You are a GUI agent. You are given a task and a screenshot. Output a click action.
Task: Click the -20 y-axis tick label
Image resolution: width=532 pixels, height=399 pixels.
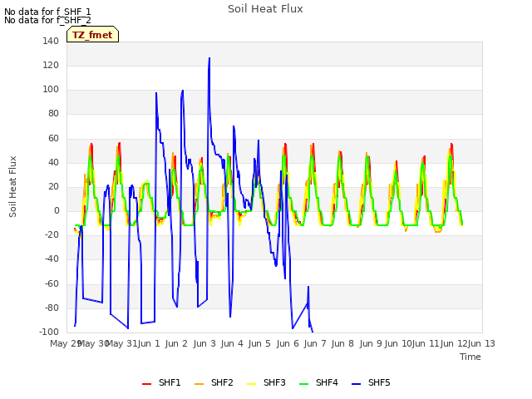point(52,235)
